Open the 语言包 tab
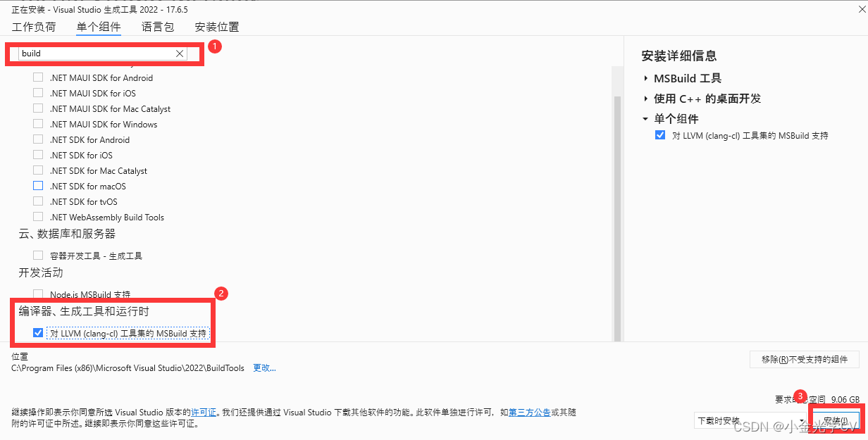Screen dimensions: 868x440 (x=158, y=27)
